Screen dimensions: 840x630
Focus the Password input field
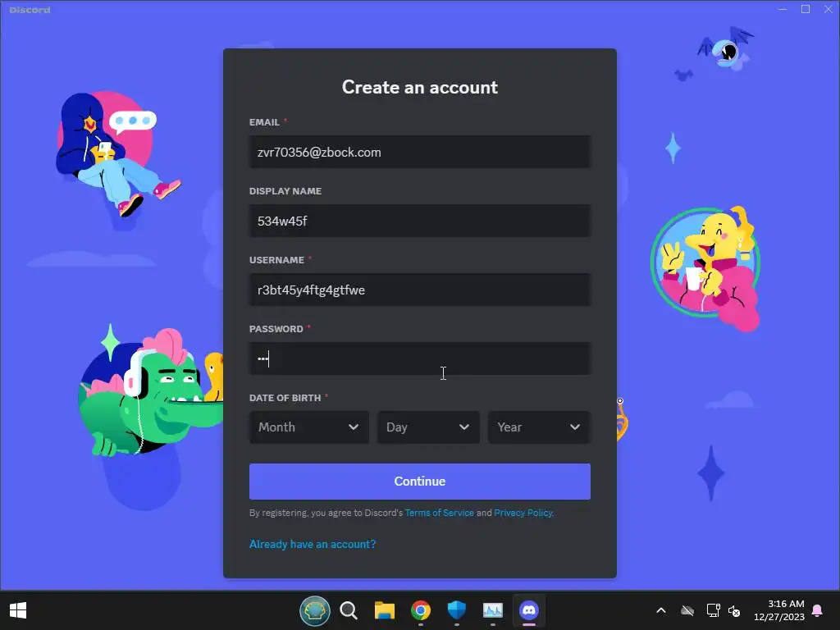click(419, 358)
